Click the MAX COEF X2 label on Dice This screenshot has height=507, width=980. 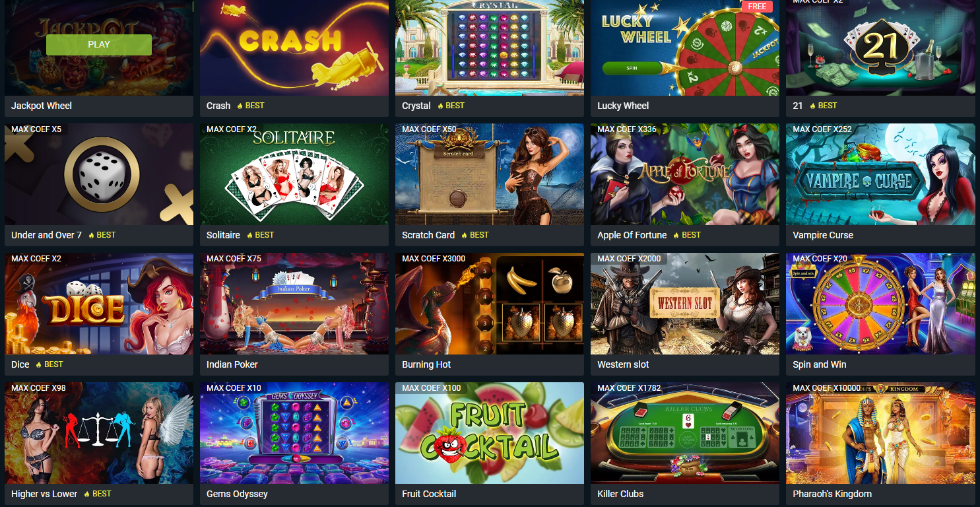(x=36, y=259)
